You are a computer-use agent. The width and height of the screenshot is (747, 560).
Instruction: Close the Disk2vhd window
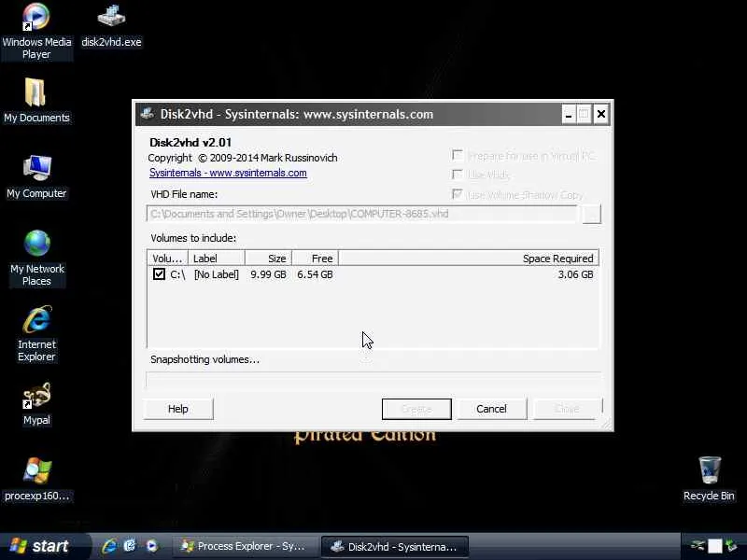[600, 114]
